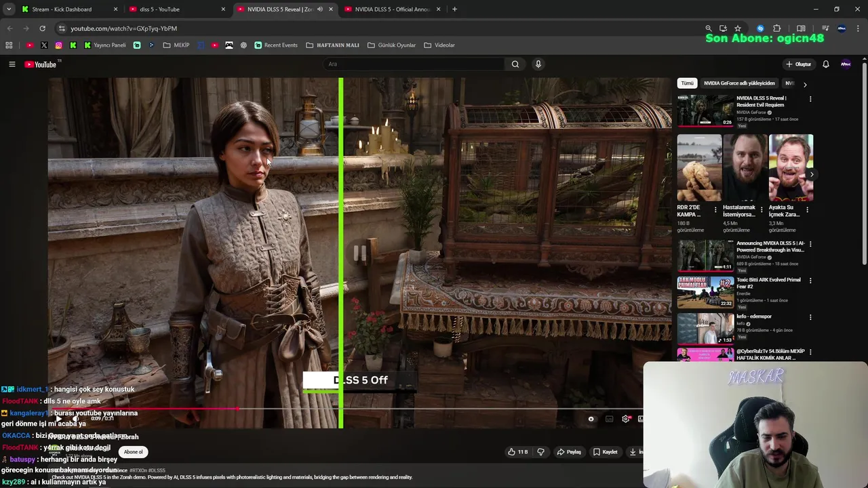Open RDR 2'DE KAMPA Short thumbnail
The height and width of the screenshot is (488, 868).
pyautogui.click(x=699, y=167)
